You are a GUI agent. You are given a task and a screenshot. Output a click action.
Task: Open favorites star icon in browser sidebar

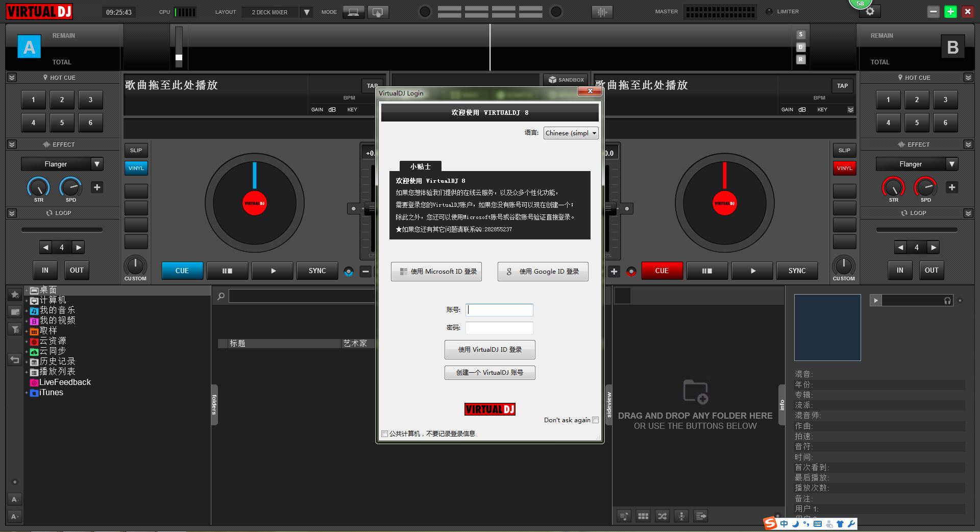pos(15,295)
